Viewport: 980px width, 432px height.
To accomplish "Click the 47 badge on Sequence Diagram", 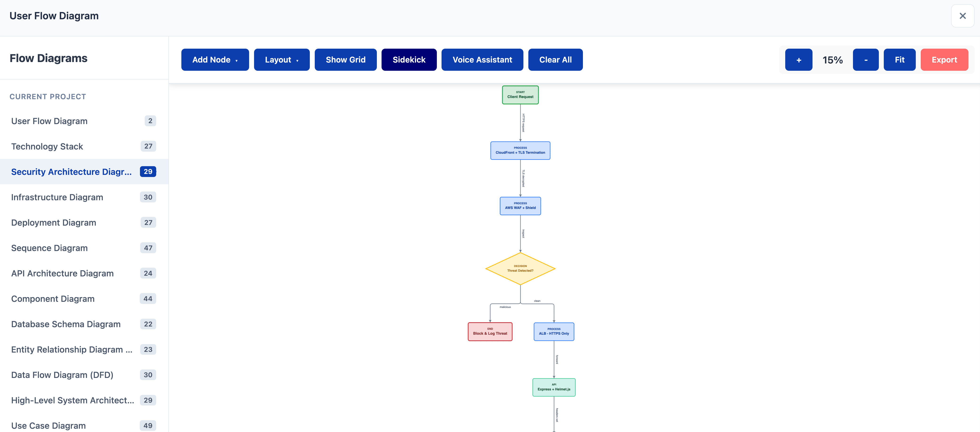I will click(148, 248).
